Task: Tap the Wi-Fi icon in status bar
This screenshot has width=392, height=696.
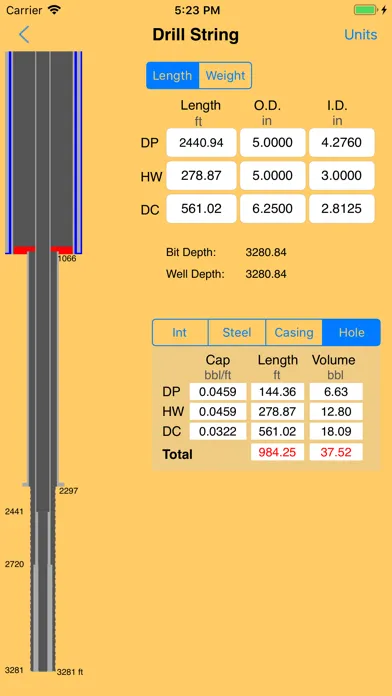Action: point(54,10)
